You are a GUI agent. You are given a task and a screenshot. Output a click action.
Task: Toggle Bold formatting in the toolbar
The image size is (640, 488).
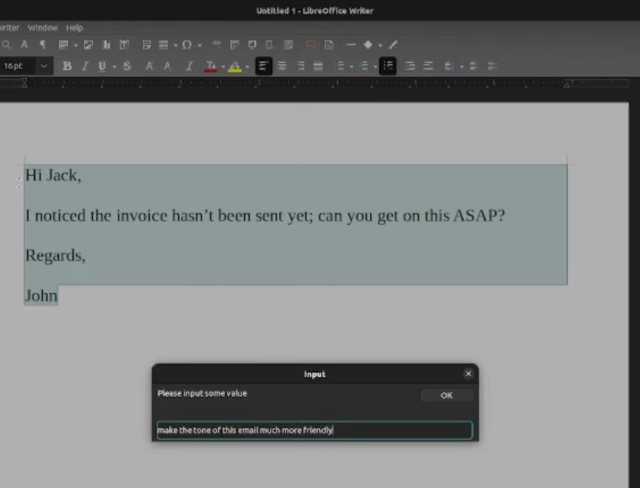[x=67, y=66]
